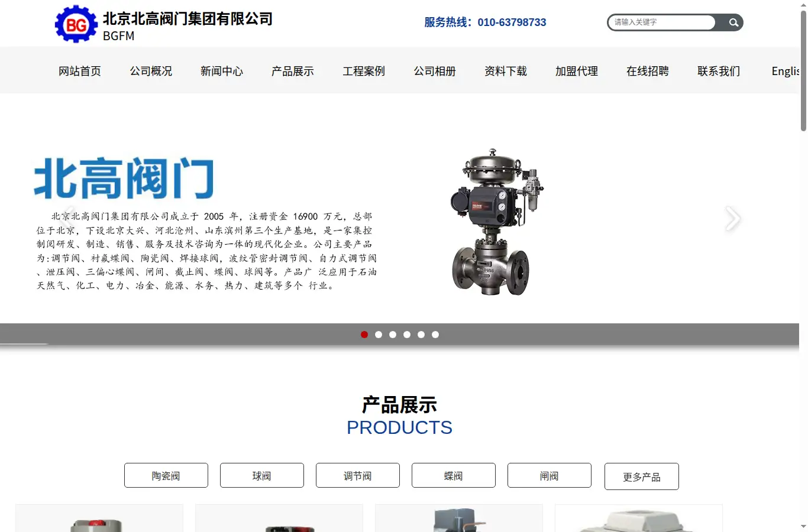Open 在线招聘 menu item
808x532 pixels.
(x=648, y=71)
